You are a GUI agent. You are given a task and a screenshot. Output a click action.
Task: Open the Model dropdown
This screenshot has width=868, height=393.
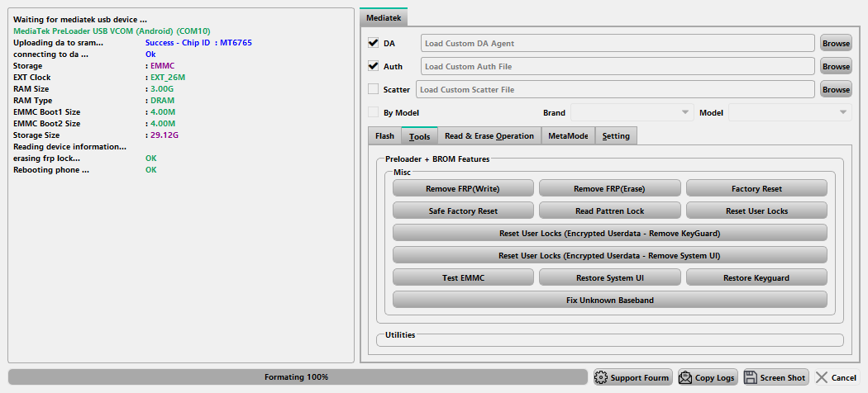pyautogui.click(x=790, y=112)
